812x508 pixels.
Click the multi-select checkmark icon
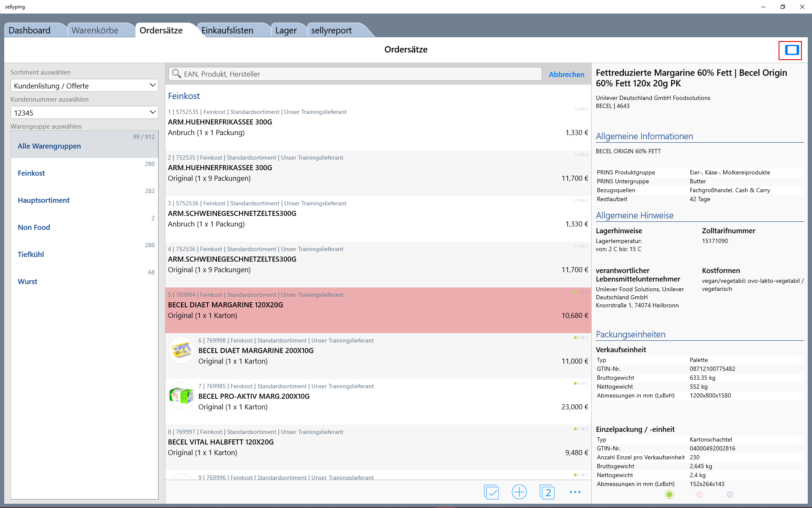click(x=491, y=492)
